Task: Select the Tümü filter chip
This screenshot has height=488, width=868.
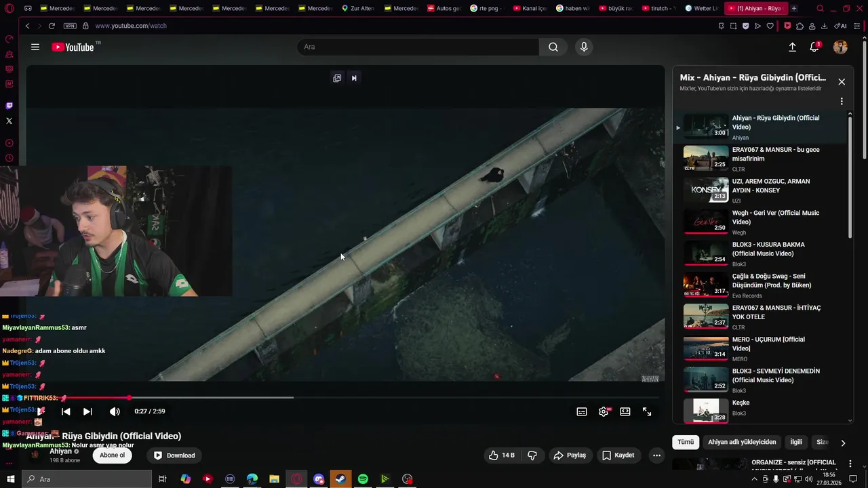Action: 686,442
